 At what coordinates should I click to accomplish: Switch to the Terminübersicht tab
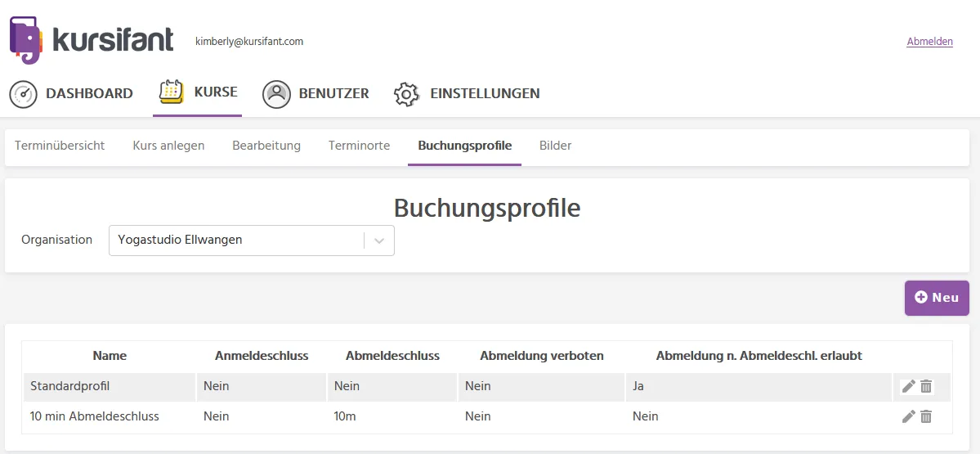(x=60, y=146)
